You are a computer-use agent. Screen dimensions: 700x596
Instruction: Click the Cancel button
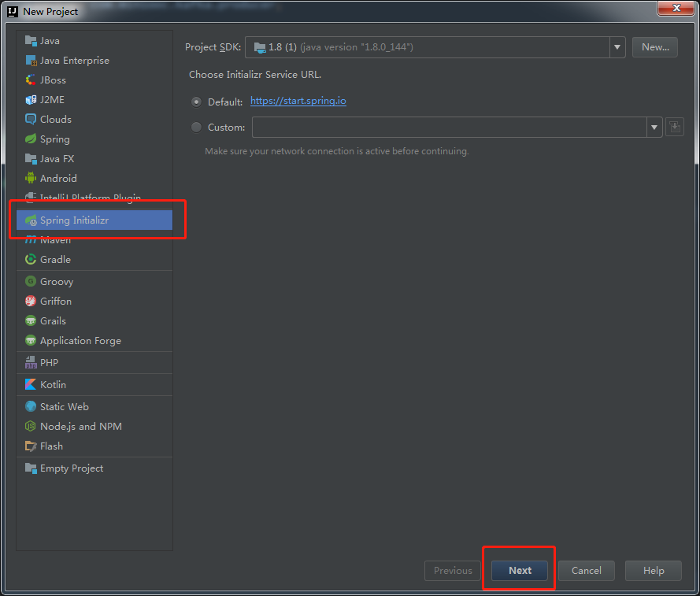586,571
